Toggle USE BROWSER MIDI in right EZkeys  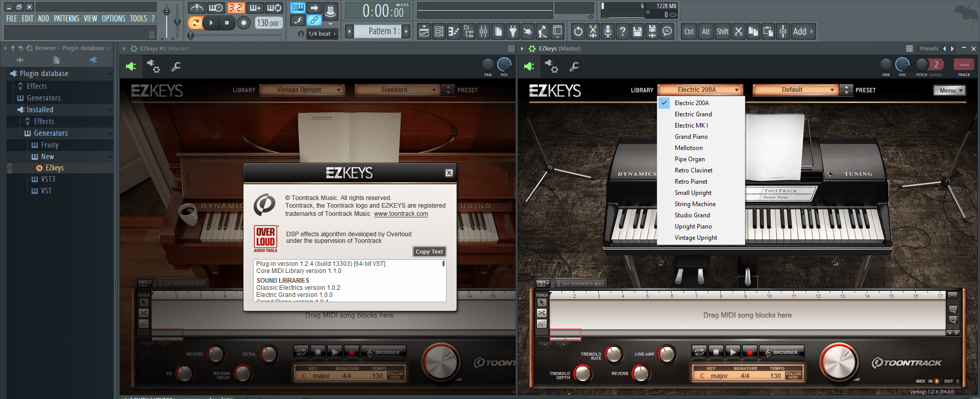[x=580, y=283]
